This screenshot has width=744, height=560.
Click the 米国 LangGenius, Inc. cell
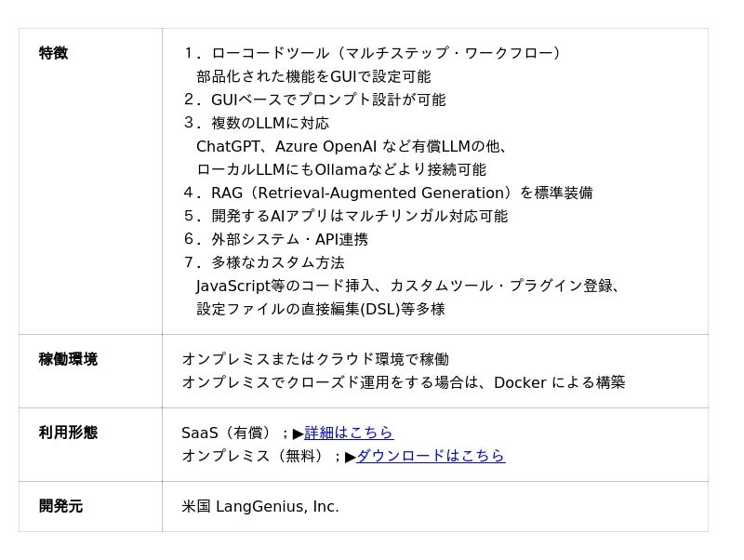pyautogui.click(x=260, y=506)
